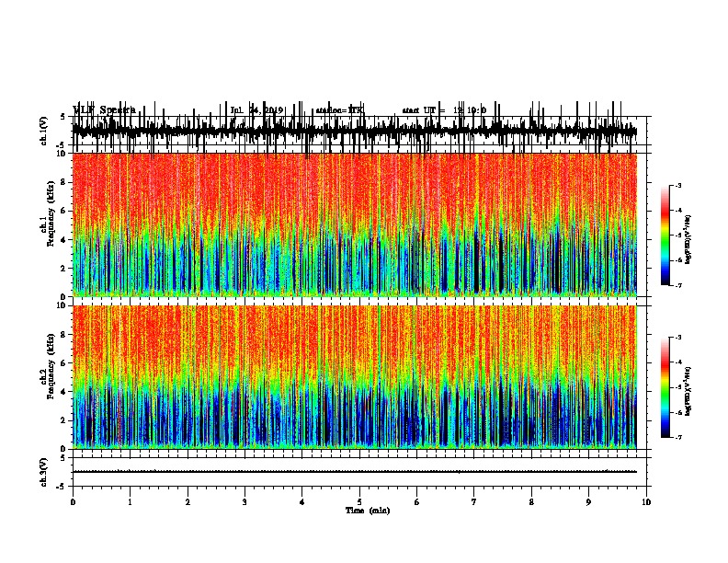728x563 pixels.
Task: Click time axis tick label "1"
Action: point(130,502)
